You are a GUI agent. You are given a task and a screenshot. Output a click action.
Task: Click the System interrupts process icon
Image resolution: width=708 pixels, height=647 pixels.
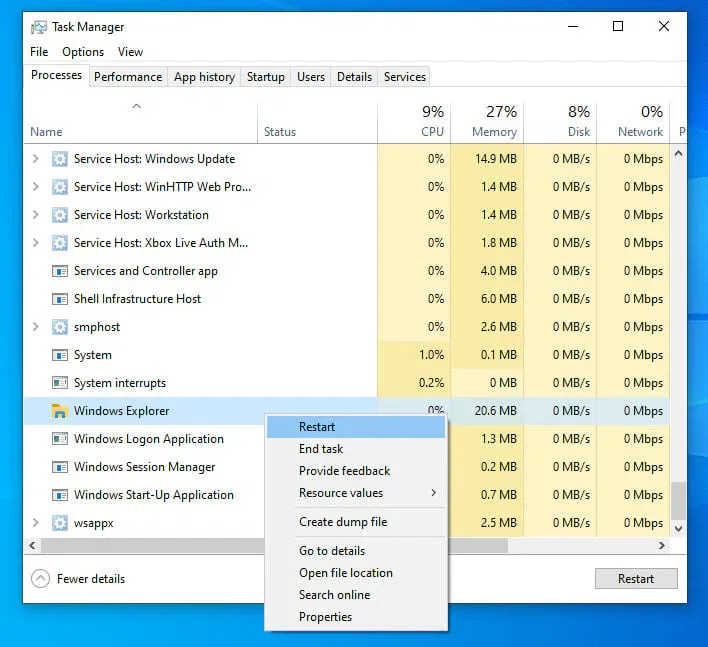(x=59, y=383)
